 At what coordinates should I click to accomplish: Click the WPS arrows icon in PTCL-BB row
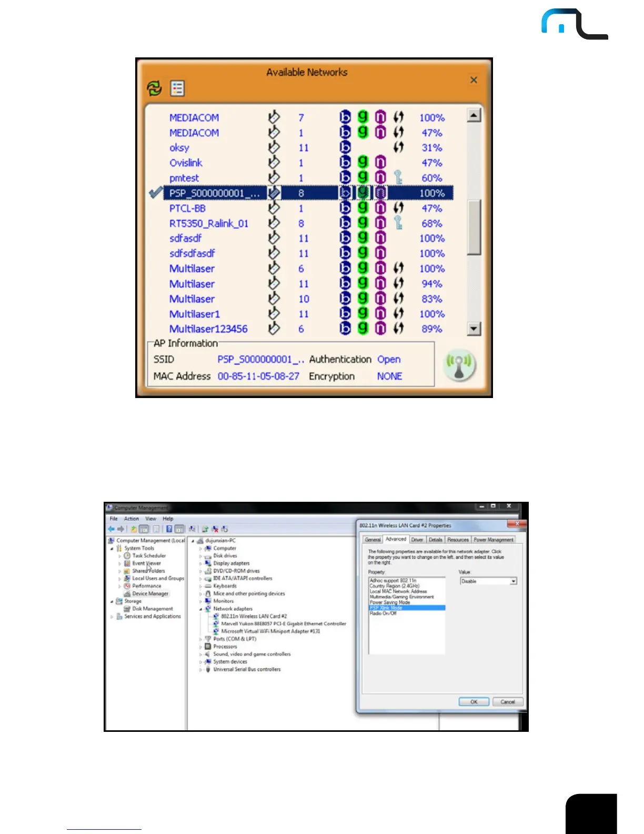(x=398, y=208)
